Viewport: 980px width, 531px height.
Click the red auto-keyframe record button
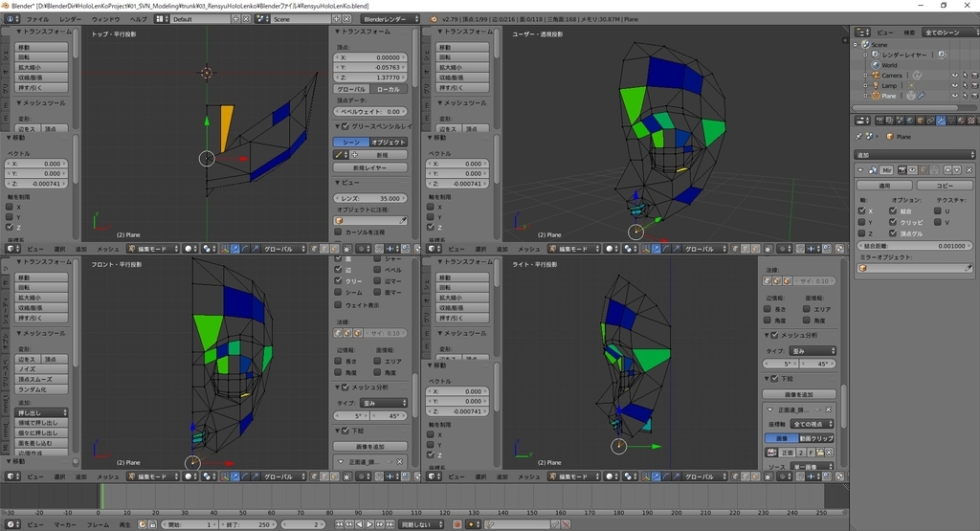point(457,524)
